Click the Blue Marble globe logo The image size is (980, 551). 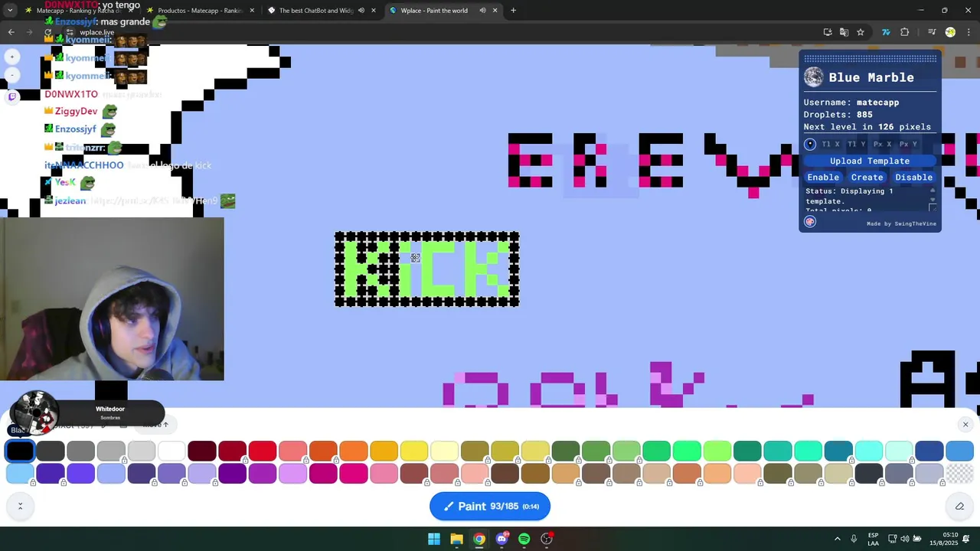coord(813,77)
